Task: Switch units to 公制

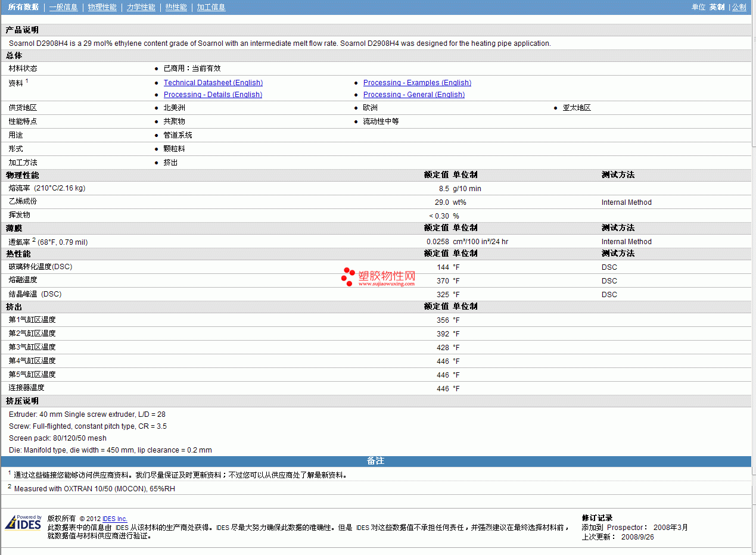Action: click(739, 7)
